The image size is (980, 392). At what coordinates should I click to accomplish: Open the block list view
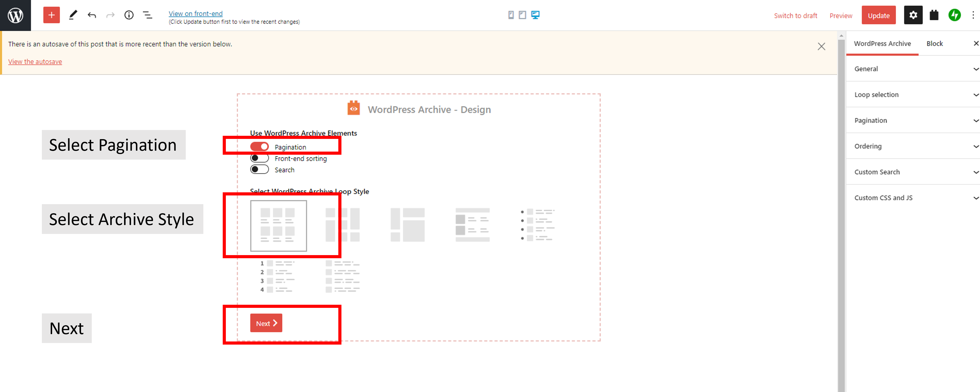pos(148,15)
